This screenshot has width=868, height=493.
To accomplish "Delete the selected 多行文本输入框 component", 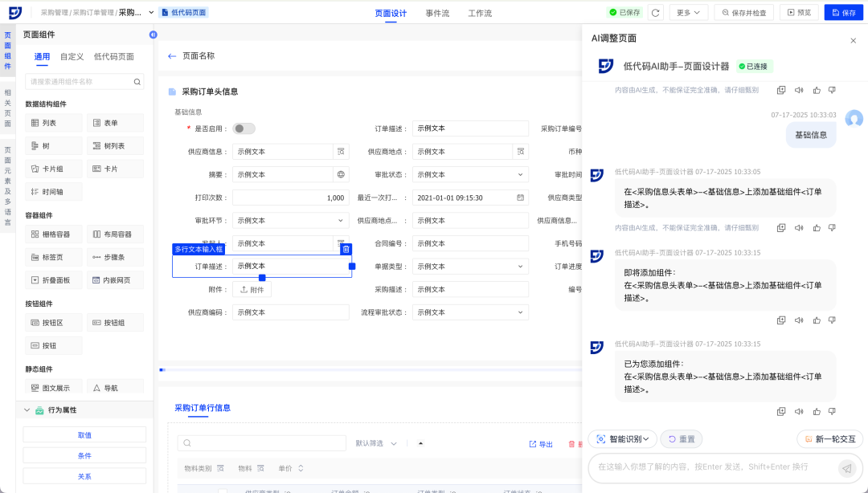I will 346,249.
